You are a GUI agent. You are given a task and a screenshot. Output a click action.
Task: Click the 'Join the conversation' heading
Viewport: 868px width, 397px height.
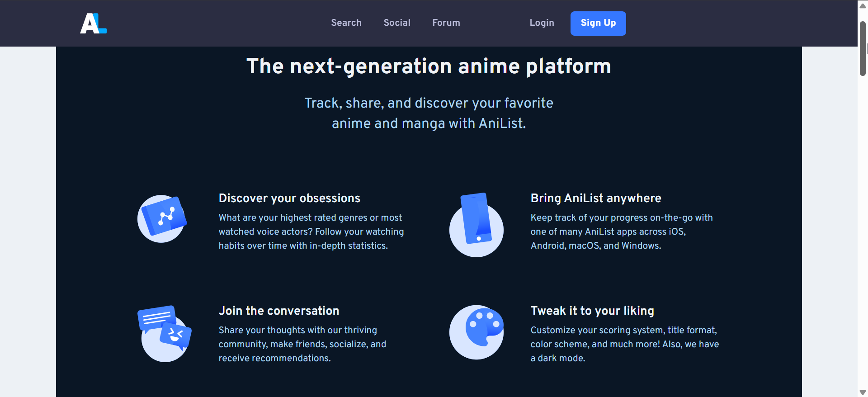tap(279, 311)
